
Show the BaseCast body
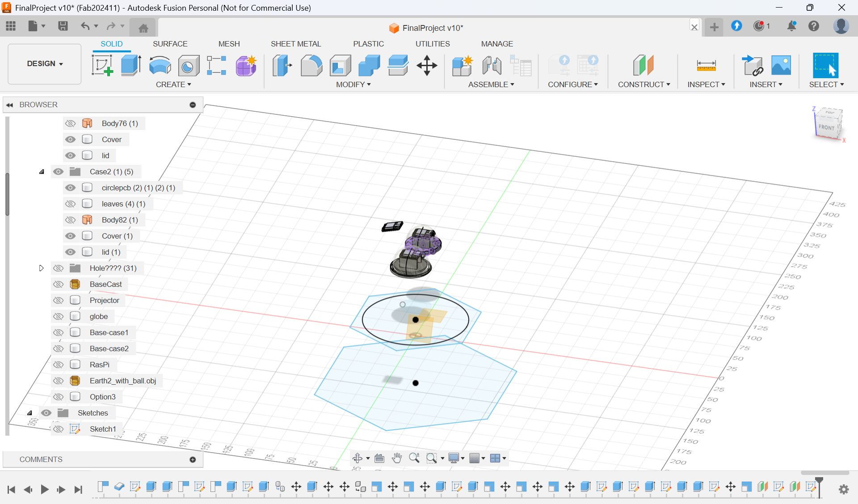coord(58,284)
